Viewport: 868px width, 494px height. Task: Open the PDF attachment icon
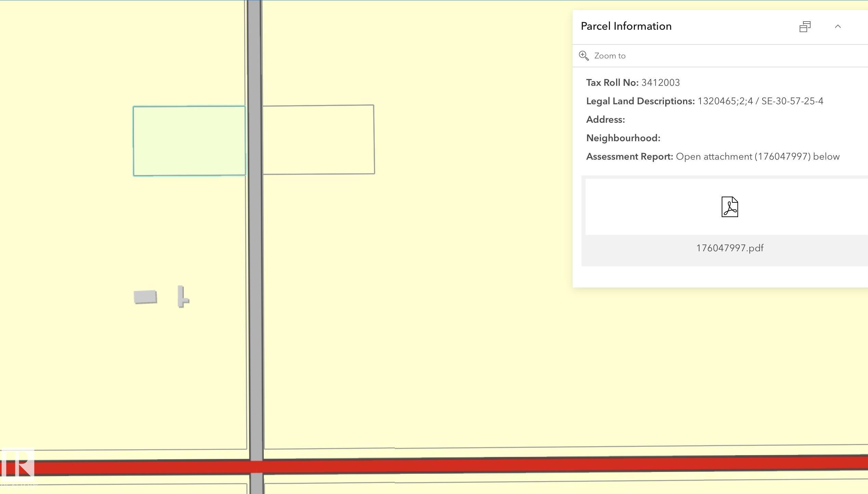730,207
